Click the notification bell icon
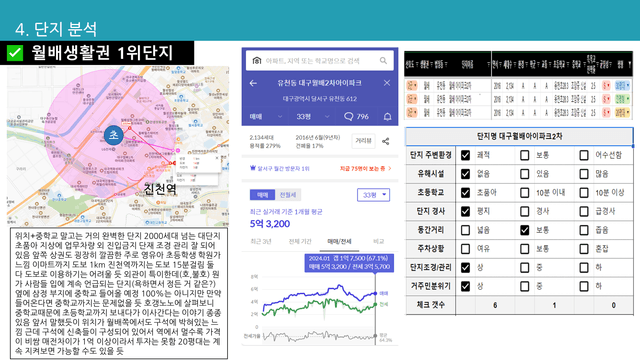Screen dimensions: 640x360 coord(387,117)
